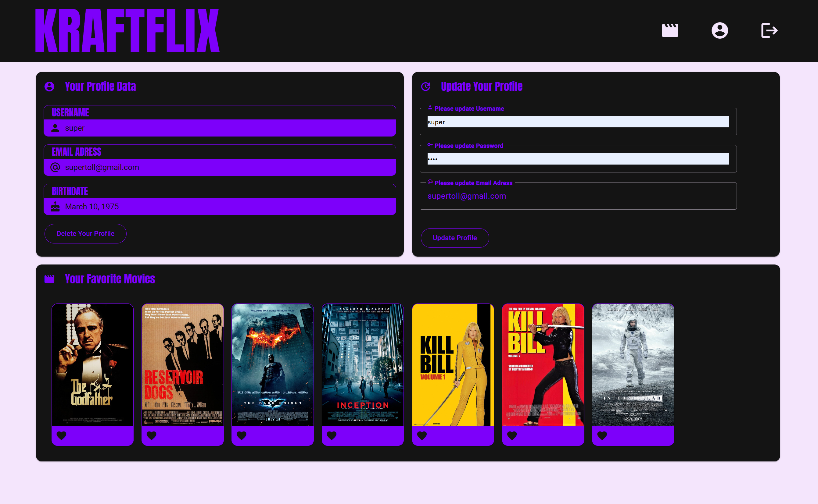Focus the update Username input field
The height and width of the screenshot is (504, 818).
pyautogui.click(x=578, y=122)
